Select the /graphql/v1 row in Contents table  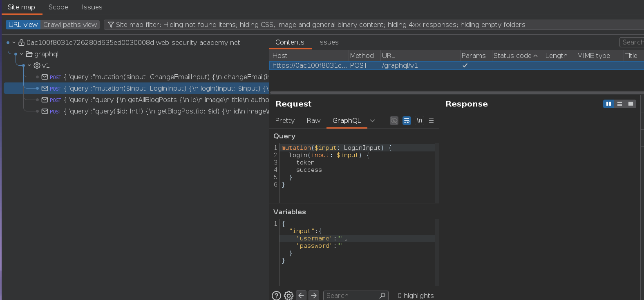coord(456,65)
